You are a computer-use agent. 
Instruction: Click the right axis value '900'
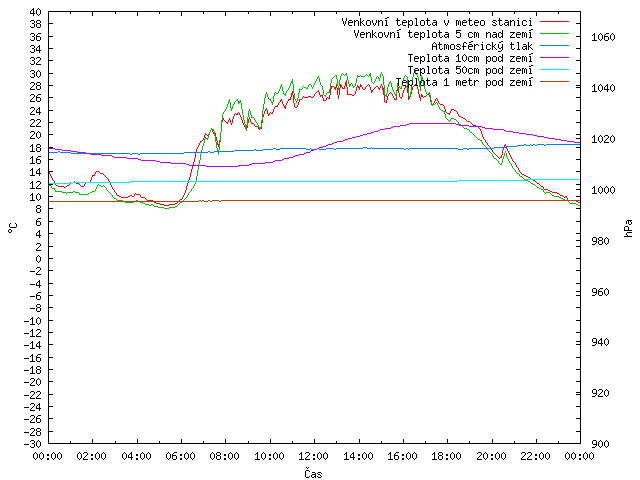point(600,444)
